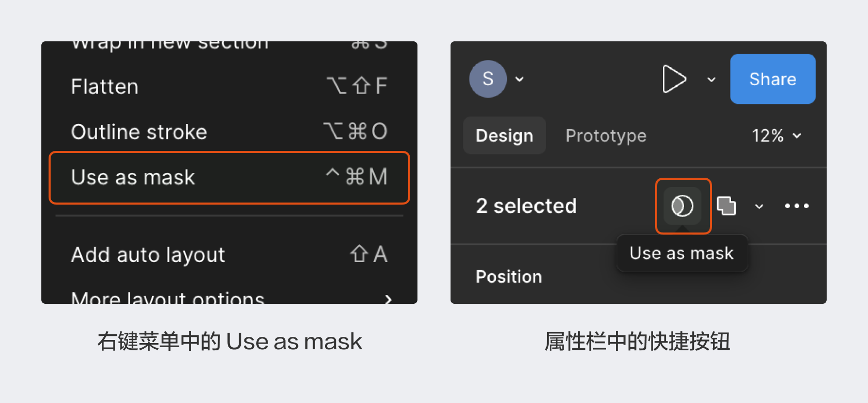Screen dimensions: 868x403
Task: Switch to the Prototype tab
Action: tap(606, 135)
